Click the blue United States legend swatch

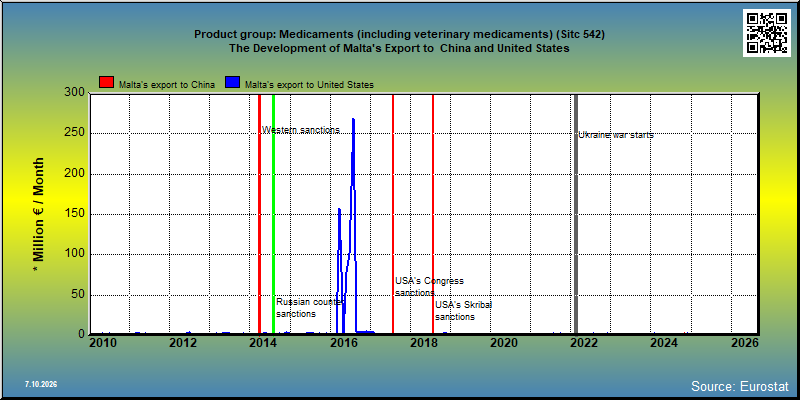click(x=233, y=83)
